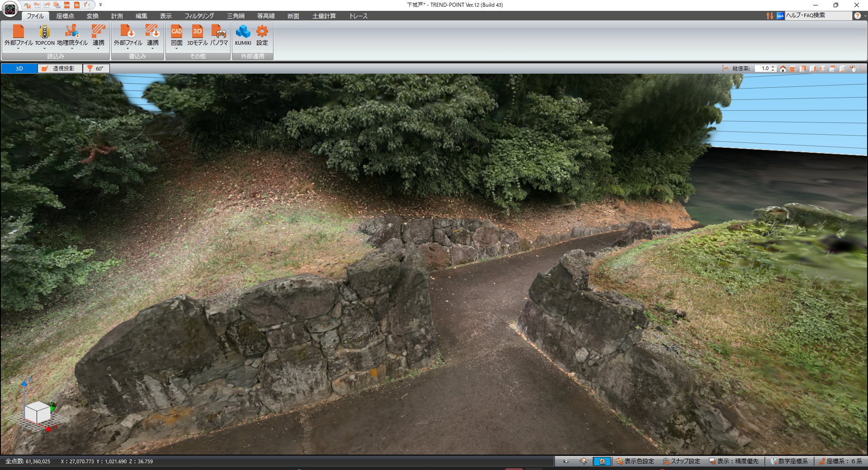Reset view with the home icon
This screenshot has width=868, height=470.
coord(783,69)
